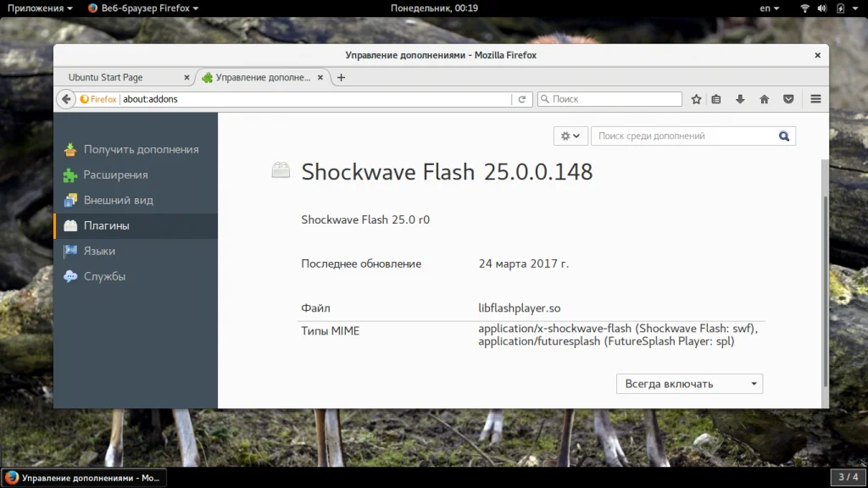Image resolution: width=868 pixels, height=488 pixels.
Task: Click the Shockwave Flash plugin icon
Action: point(281,170)
